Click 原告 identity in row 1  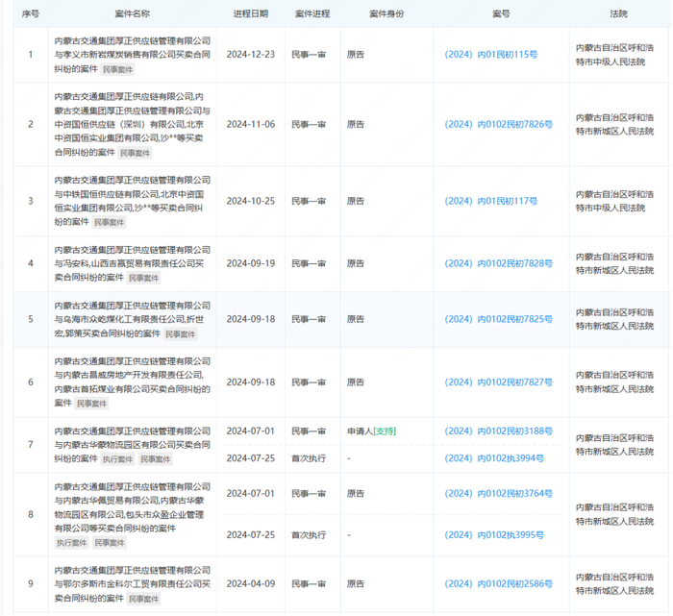tap(356, 55)
